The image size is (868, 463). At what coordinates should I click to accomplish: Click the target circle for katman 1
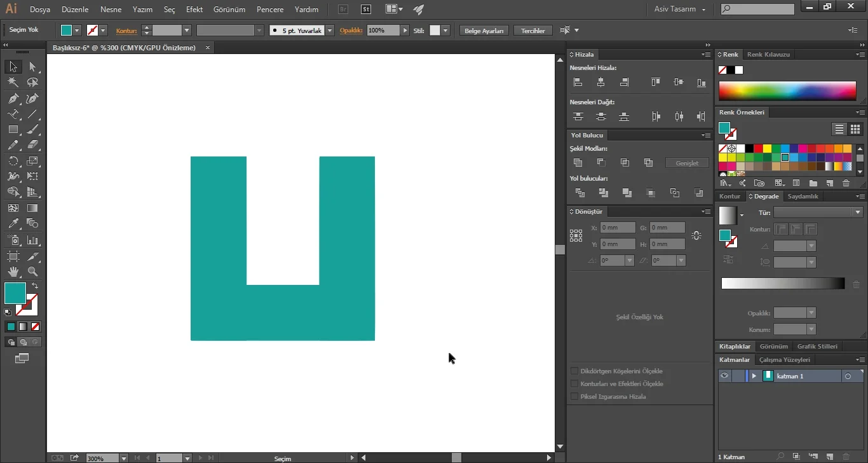848,377
